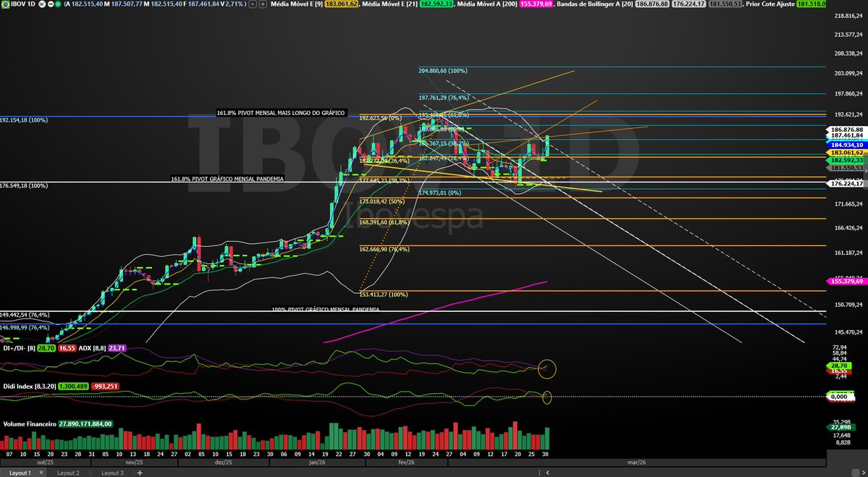Viewport: 868px width, 477px height.
Task: Click the white minus circle icon in header
Action: [51, 4]
